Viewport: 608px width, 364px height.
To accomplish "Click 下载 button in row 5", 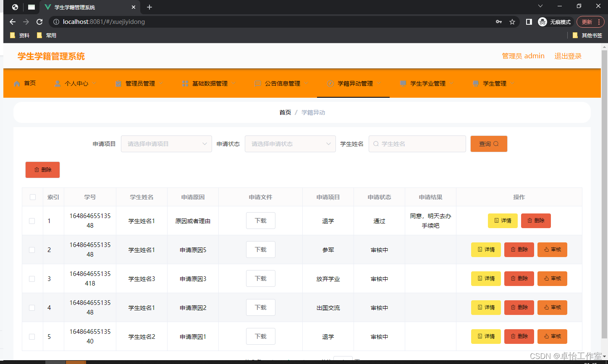I will coord(261,336).
